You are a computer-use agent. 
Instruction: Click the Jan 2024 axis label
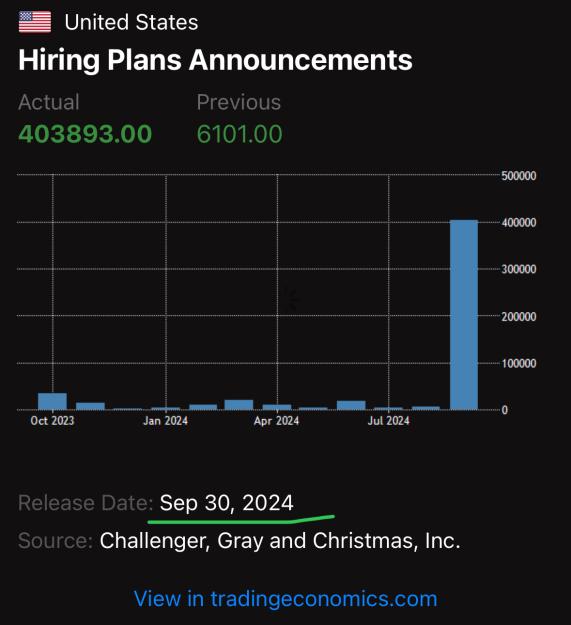click(165, 421)
